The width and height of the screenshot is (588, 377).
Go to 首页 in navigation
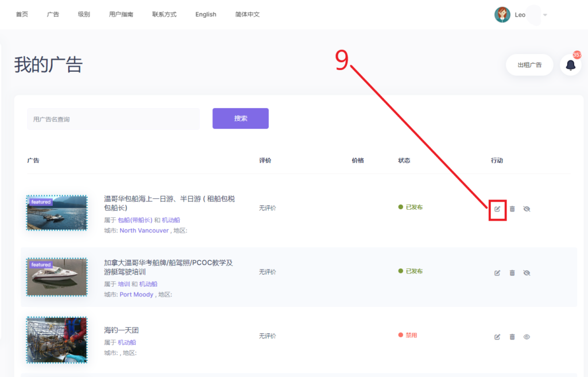(x=22, y=14)
